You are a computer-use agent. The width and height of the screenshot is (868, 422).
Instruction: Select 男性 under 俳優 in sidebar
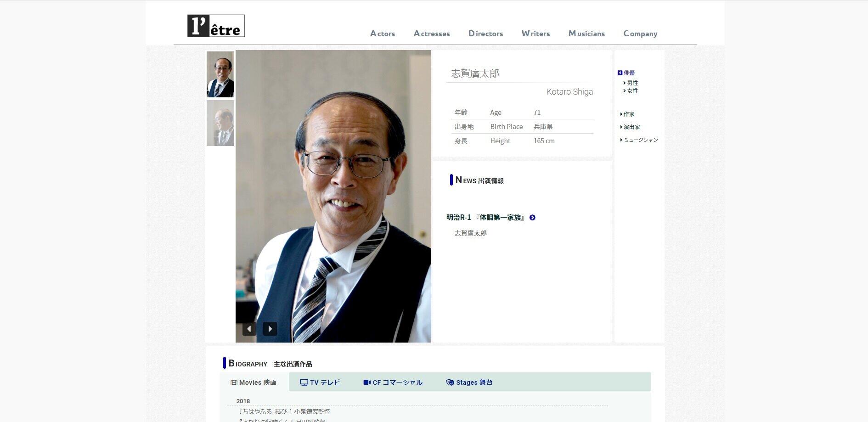pos(632,83)
